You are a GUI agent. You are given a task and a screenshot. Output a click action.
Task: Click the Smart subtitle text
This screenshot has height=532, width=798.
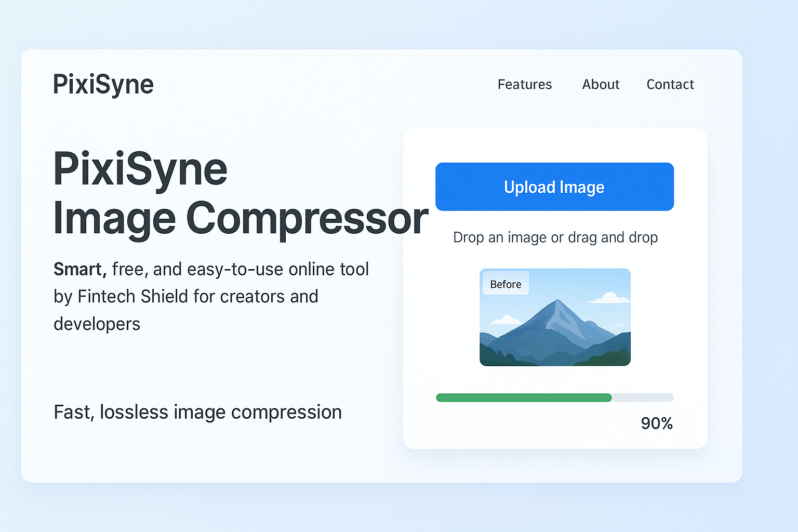point(79,269)
